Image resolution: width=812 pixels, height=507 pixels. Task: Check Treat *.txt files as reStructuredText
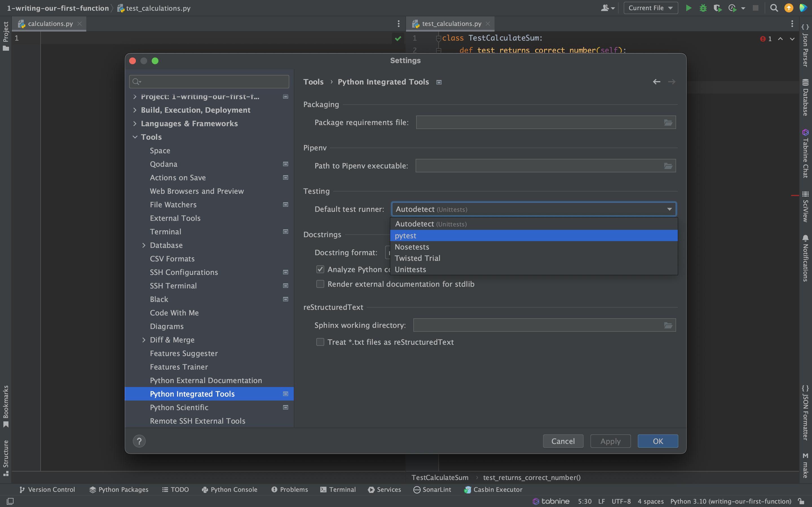point(320,342)
